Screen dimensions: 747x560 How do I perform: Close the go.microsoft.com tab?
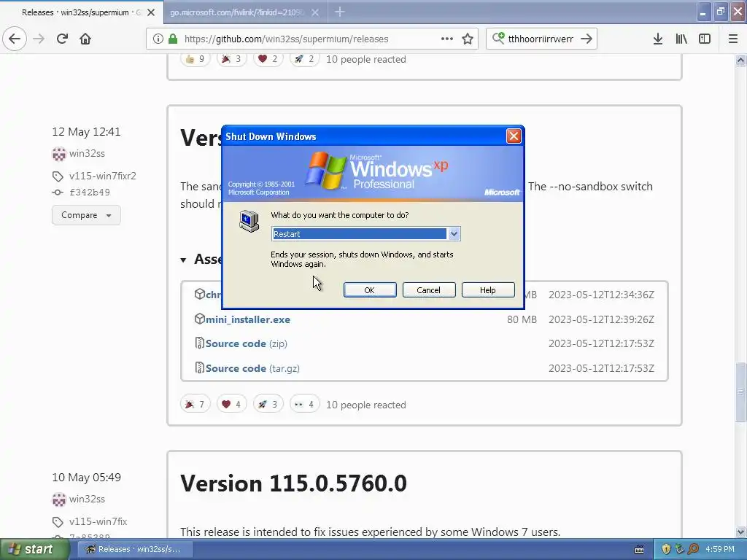(315, 12)
